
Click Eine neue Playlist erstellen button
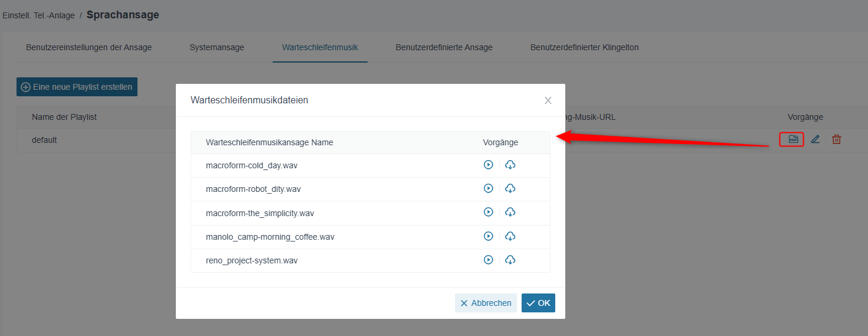(x=77, y=87)
